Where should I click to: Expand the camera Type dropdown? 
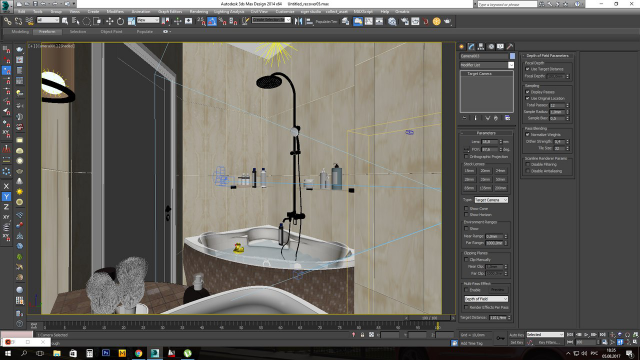tap(491, 200)
